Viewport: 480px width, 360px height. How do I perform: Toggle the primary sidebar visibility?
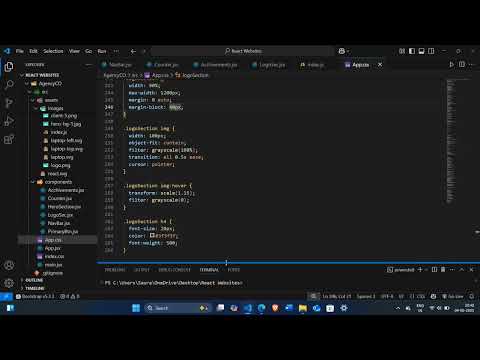412,51
